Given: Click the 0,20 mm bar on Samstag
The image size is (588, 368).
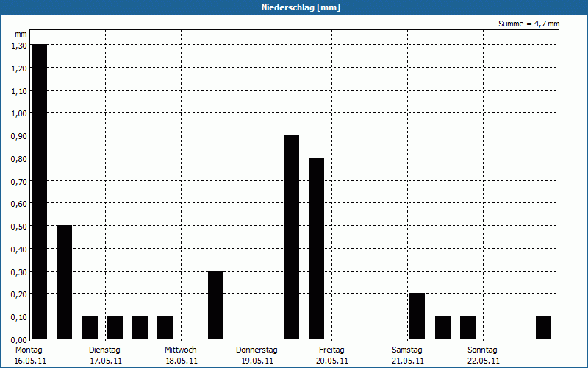Looking at the screenshot, I should 417,316.
